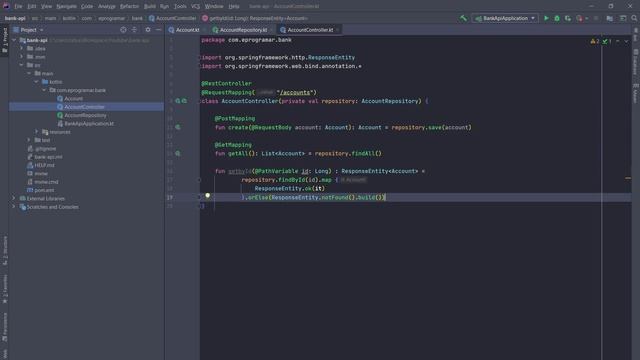Open the Refactor menu

(x=129, y=7)
